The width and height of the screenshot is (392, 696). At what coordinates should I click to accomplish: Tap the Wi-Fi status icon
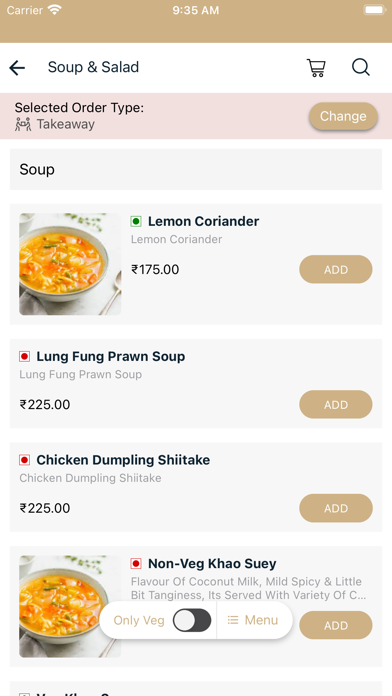55,10
